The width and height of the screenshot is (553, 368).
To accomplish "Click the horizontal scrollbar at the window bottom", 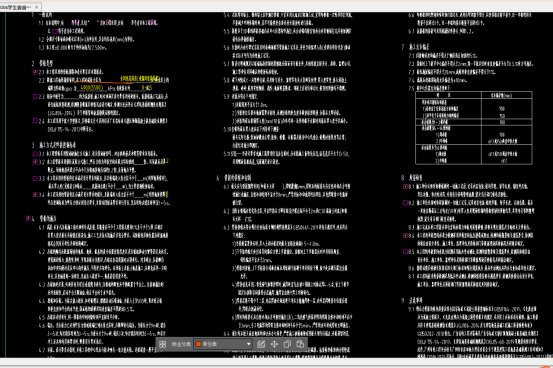I will point(276,362).
